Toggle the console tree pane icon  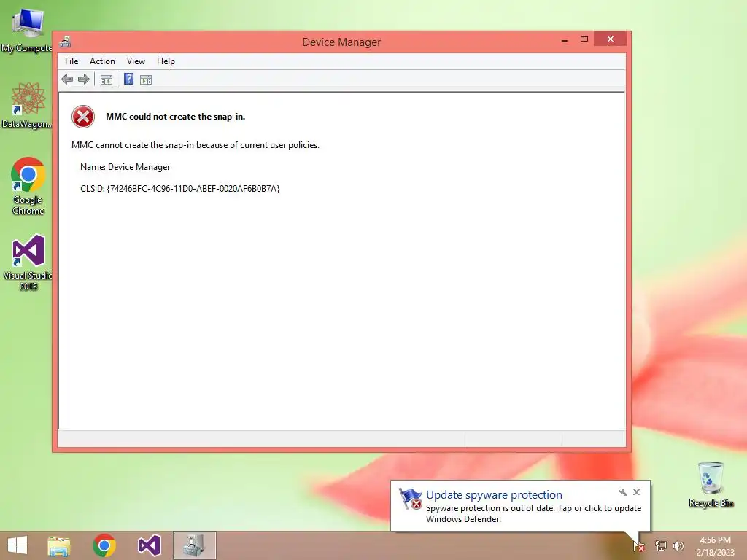click(x=107, y=79)
